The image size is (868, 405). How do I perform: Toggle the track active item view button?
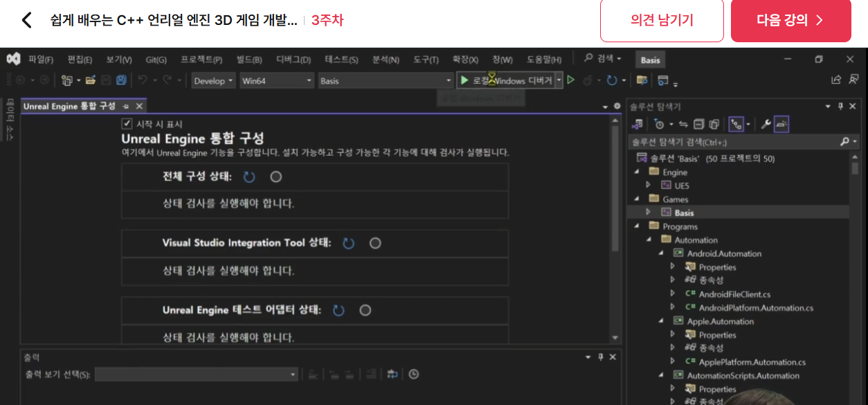point(736,124)
